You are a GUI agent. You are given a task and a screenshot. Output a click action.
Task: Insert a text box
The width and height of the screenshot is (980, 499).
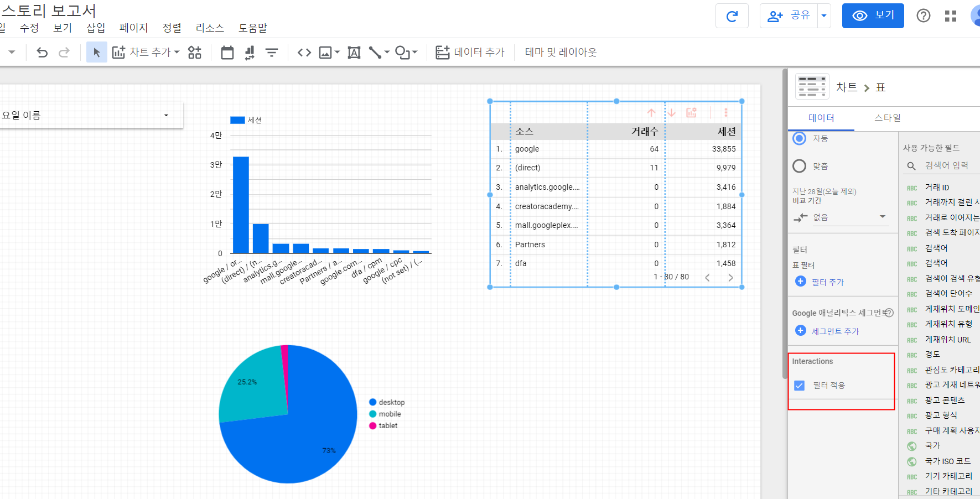tap(354, 53)
